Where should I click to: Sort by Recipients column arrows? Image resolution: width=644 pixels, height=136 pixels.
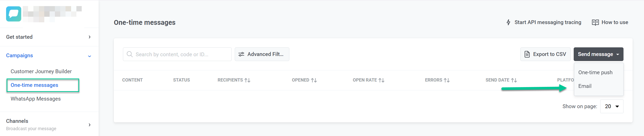pos(247,80)
